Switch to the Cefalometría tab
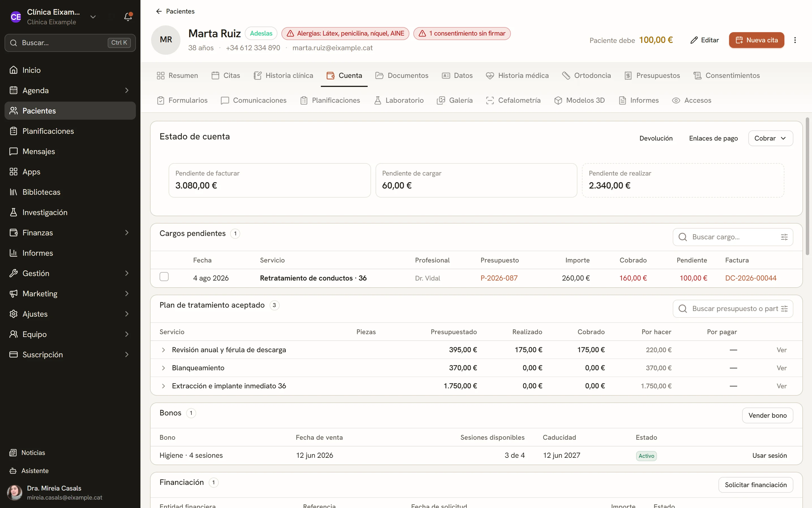This screenshot has width=812, height=508. (513, 100)
